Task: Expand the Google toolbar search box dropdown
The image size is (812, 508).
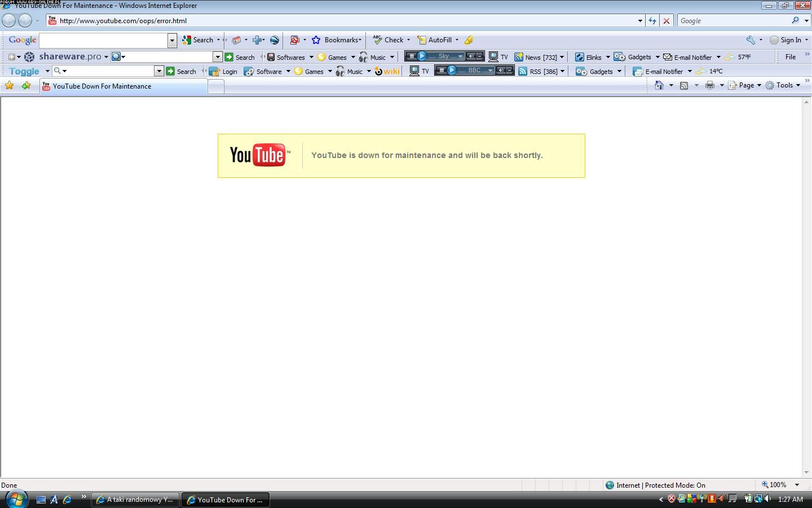Action: pos(172,40)
